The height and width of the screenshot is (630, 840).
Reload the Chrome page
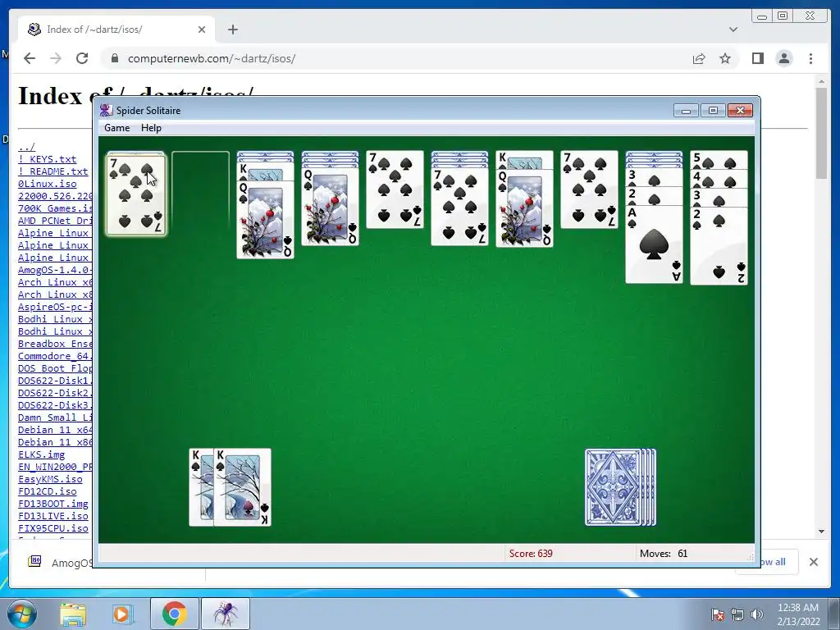(x=82, y=58)
